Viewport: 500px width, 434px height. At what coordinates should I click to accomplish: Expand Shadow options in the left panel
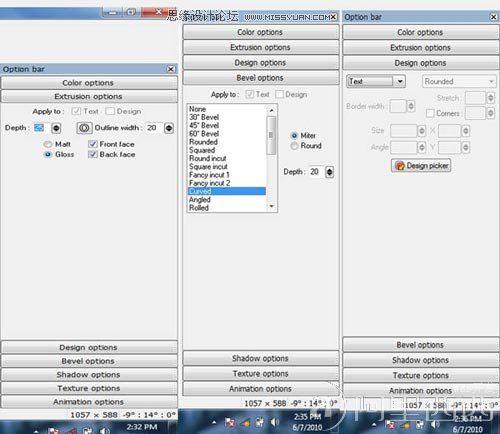pyautogui.click(x=89, y=375)
